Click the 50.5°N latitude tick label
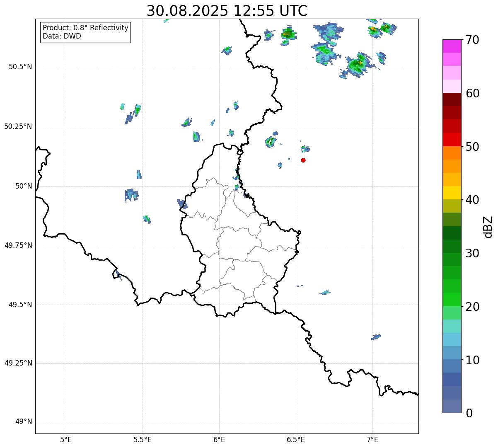This screenshot has width=498, height=448. click(20, 67)
